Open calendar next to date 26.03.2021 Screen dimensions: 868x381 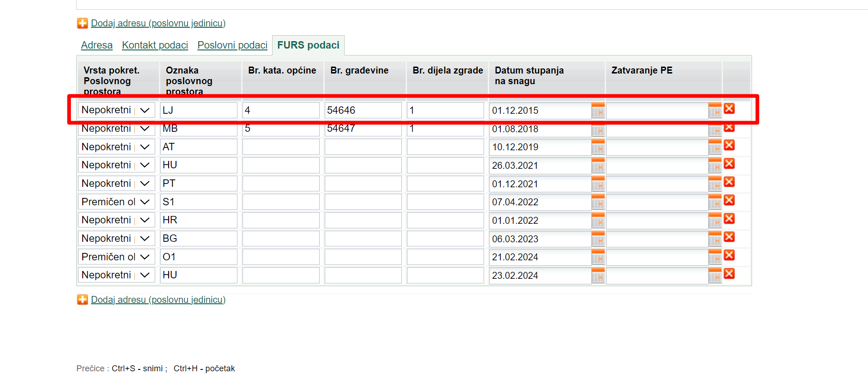coord(598,166)
